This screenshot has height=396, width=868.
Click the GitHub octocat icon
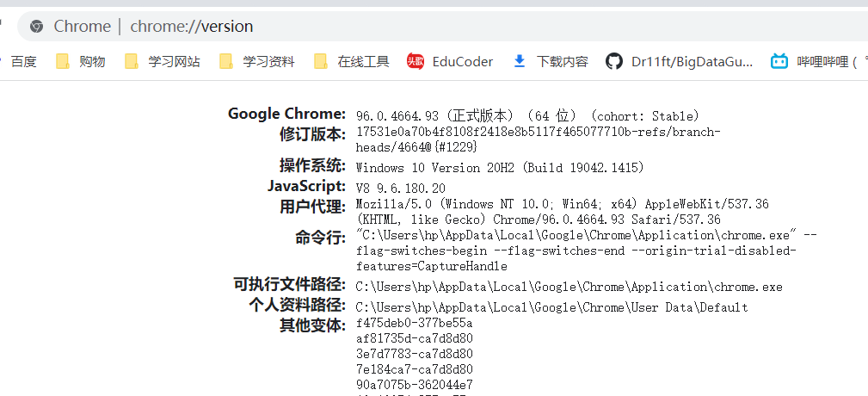point(613,61)
